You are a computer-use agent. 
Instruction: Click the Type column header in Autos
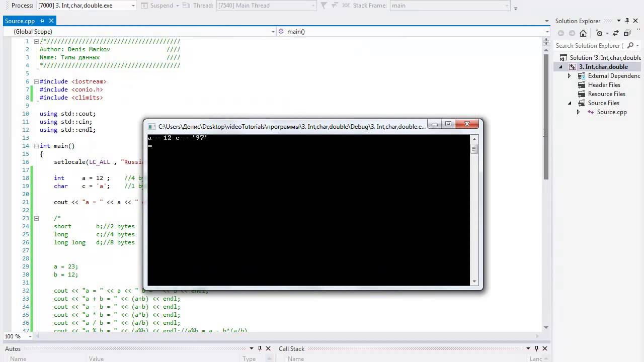click(x=249, y=359)
